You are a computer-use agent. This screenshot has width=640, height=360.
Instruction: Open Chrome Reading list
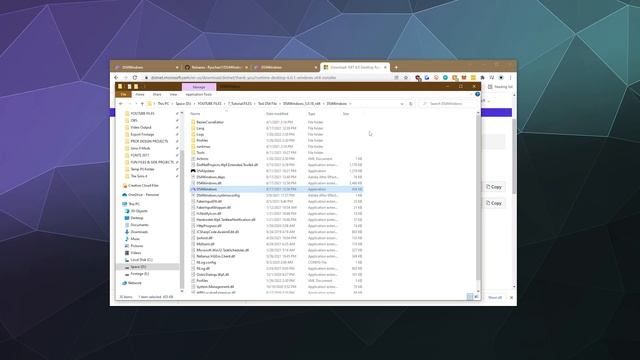(x=501, y=87)
